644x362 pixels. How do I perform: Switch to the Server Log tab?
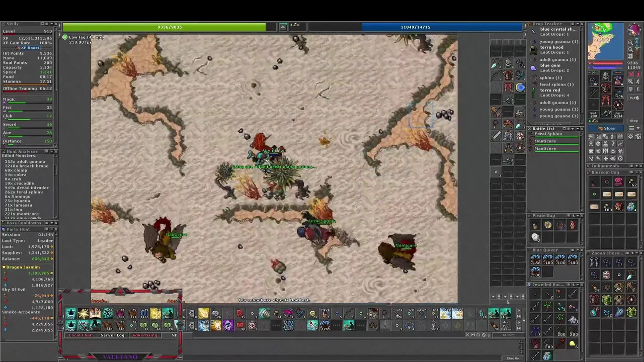coord(112,335)
